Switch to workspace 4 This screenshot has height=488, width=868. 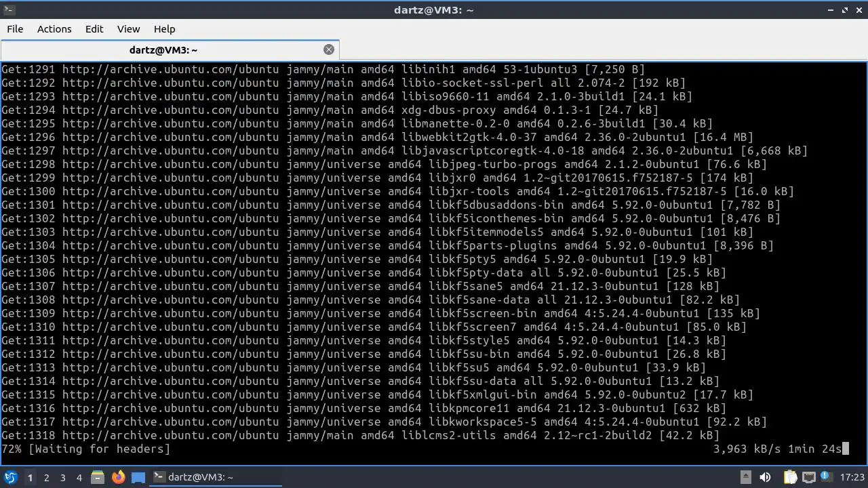[x=79, y=478]
